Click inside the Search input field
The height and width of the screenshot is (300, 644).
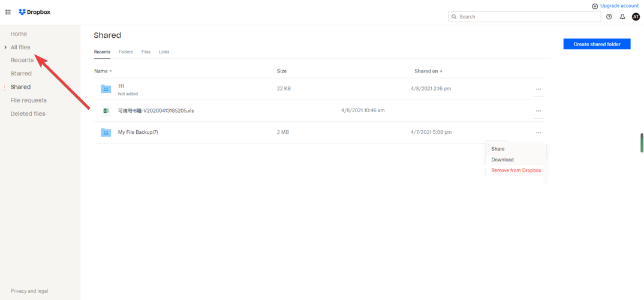tap(525, 17)
